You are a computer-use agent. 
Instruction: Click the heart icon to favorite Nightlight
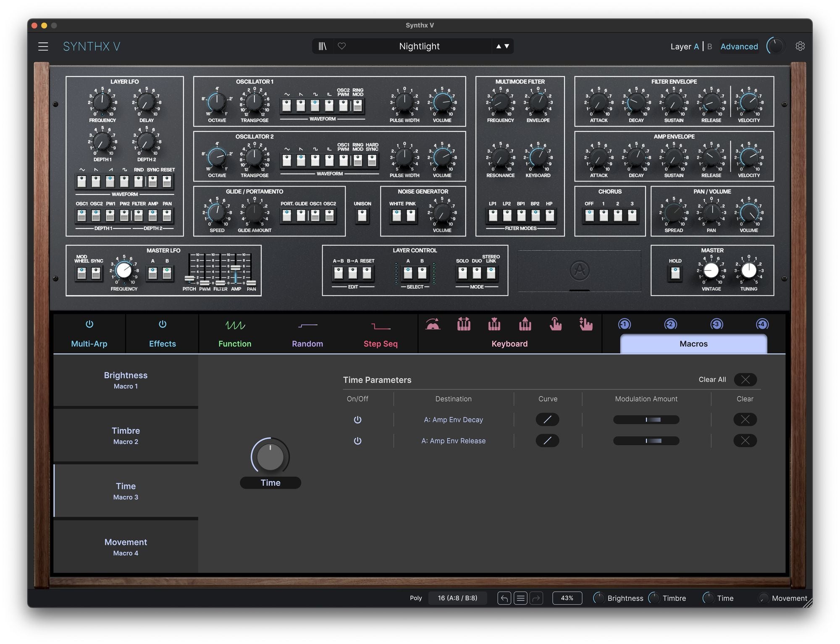[x=342, y=46]
